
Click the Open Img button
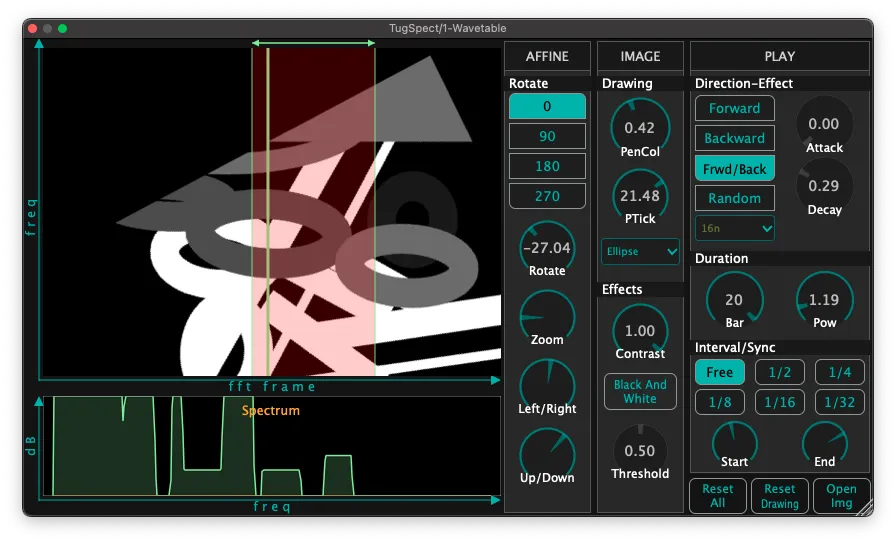pyautogui.click(x=841, y=496)
